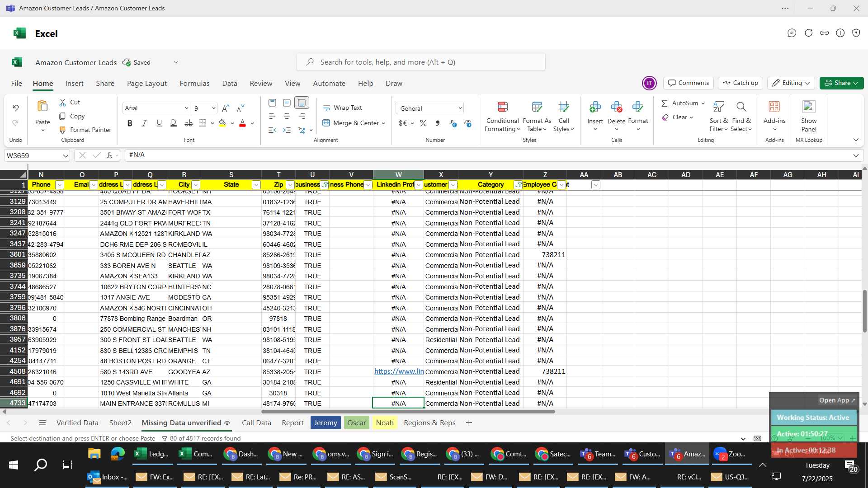
Task: Increase font size with larger A icon
Action: 226,108
